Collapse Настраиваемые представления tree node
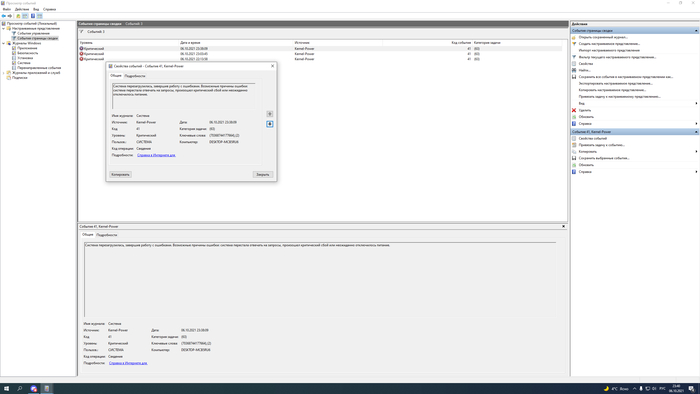Image resolution: width=700 pixels, height=394 pixels. [x=4, y=28]
